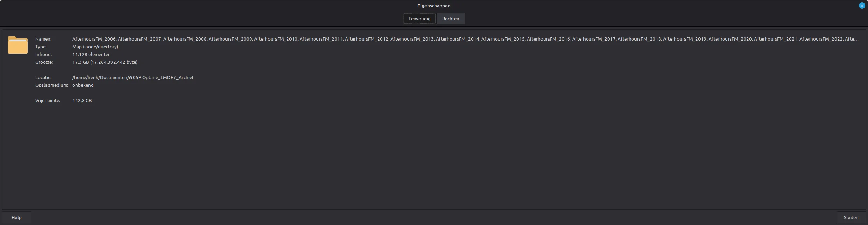This screenshot has width=868, height=225.
Task: Click the size value '17,3 GB (17.264.392.442 byte)'
Action: coord(105,62)
